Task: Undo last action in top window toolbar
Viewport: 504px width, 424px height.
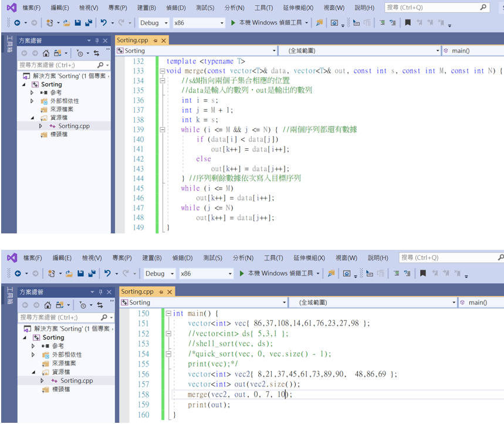Action: click(103, 22)
